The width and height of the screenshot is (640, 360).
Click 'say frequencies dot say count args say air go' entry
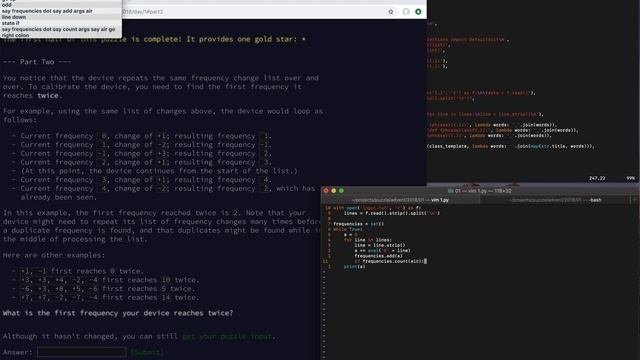(x=58, y=29)
